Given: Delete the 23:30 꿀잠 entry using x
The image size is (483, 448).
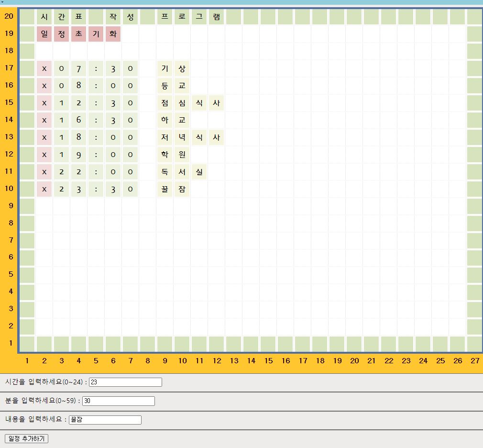Looking at the screenshot, I should (x=44, y=189).
